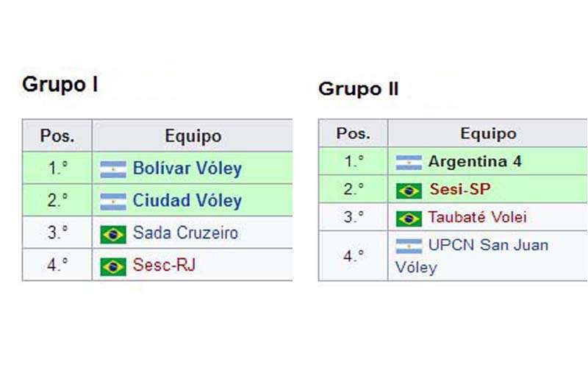
Task: Open the Ciudad Vóley team link
Action: click(x=187, y=200)
